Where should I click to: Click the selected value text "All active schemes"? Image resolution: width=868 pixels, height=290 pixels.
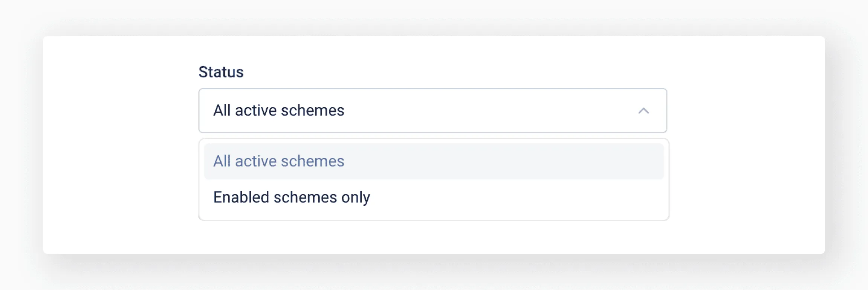[x=279, y=110]
